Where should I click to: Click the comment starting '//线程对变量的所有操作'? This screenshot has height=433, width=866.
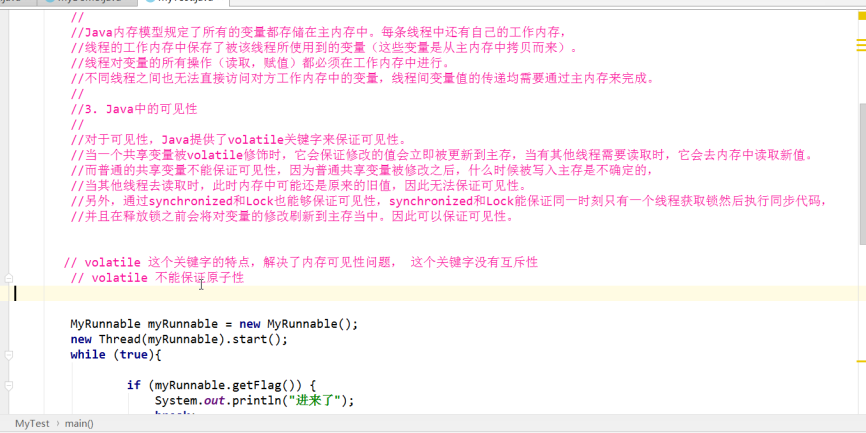point(261,63)
